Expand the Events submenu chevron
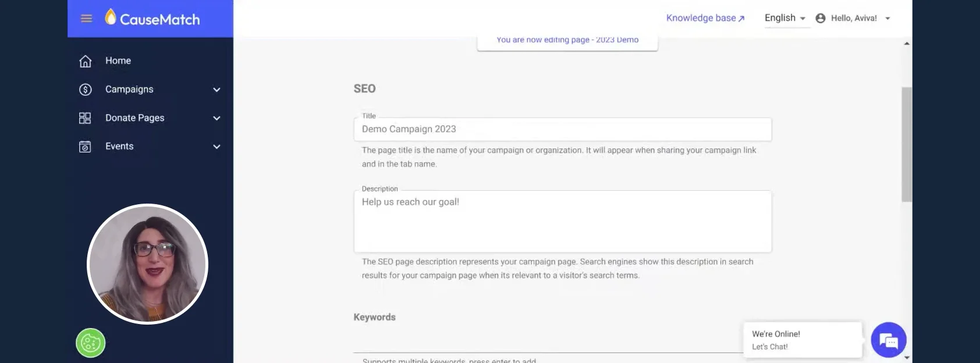 (x=216, y=147)
